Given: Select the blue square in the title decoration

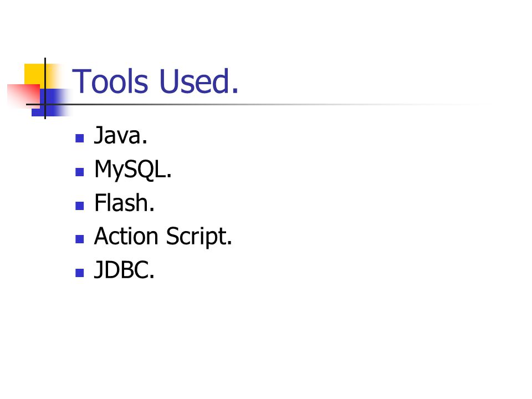Looking at the screenshot, I should [51, 103].
